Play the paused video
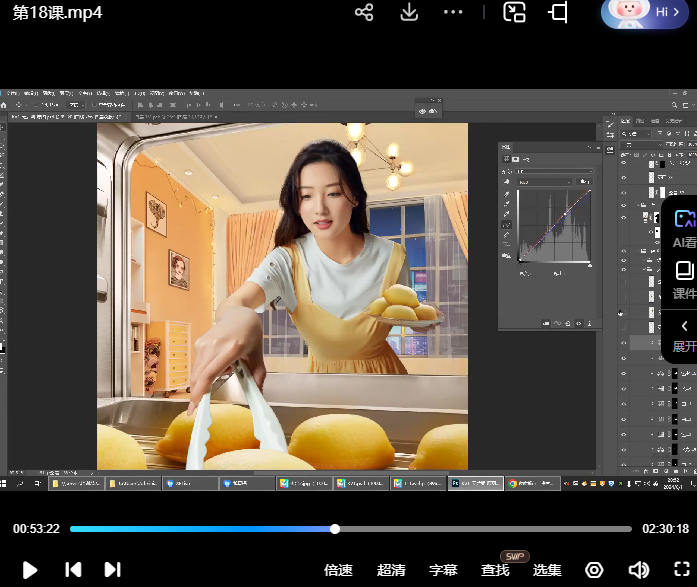The height and width of the screenshot is (587, 697). tap(30, 570)
